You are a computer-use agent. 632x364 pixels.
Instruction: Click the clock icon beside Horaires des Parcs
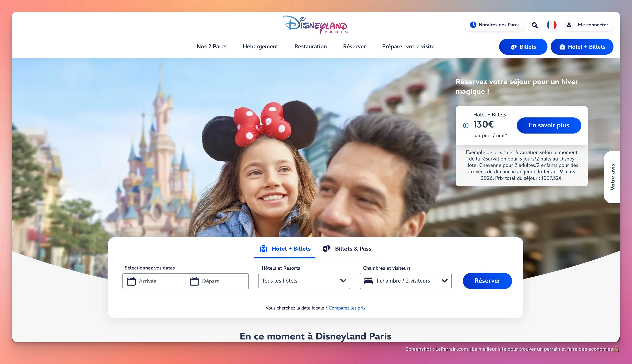click(x=474, y=25)
